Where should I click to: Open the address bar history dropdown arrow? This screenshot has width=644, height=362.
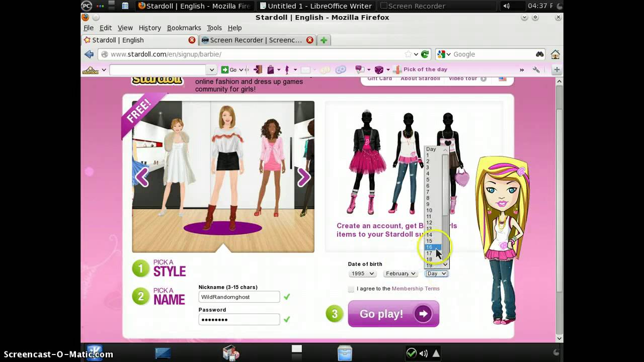pos(416,54)
